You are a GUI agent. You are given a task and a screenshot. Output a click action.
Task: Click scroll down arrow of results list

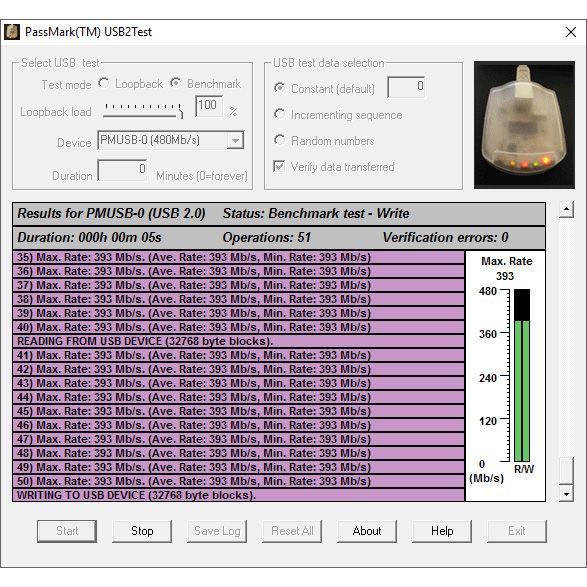566,494
